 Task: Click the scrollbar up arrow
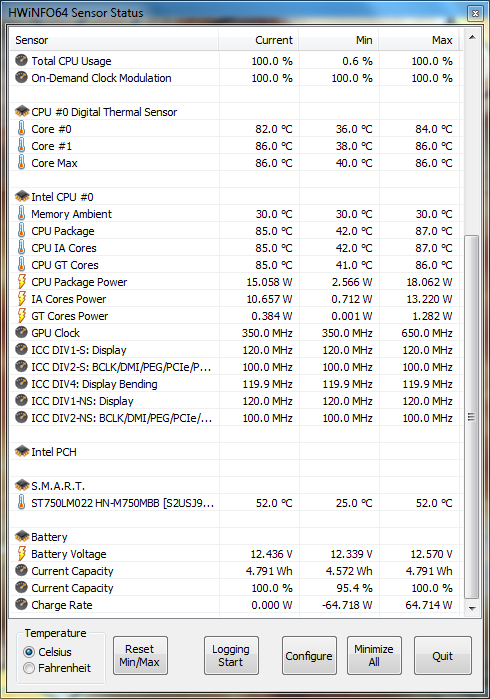472,37
